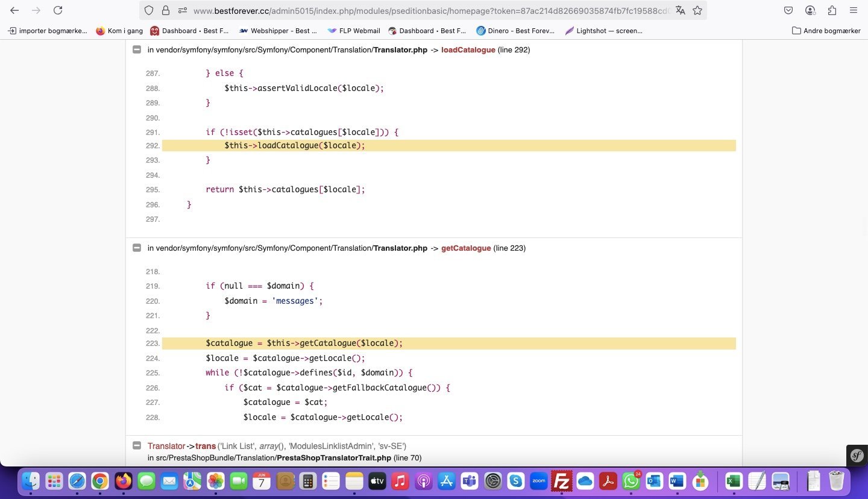
Task: Click the 'return $this->catalogues[$locale];' line
Action: [x=285, y=189]
